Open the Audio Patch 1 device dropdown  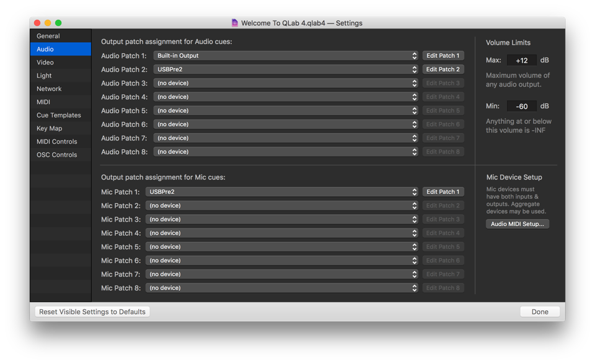[286, 56]
